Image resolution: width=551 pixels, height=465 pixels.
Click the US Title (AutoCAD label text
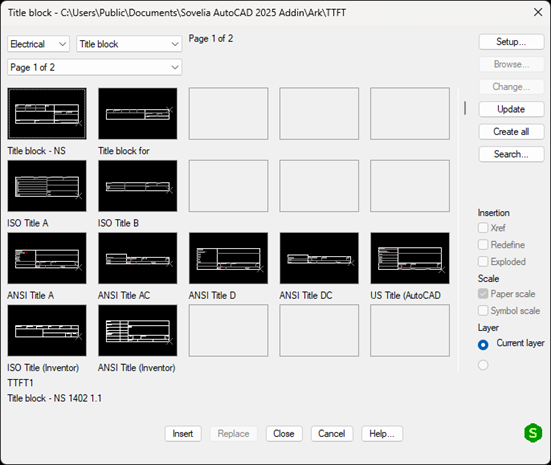406,296
